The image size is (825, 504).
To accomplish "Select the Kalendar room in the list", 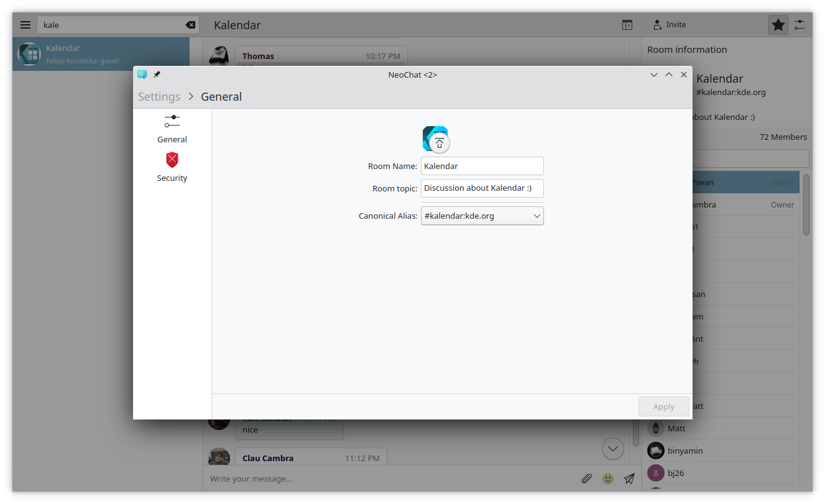I will [x=101, y=54].
